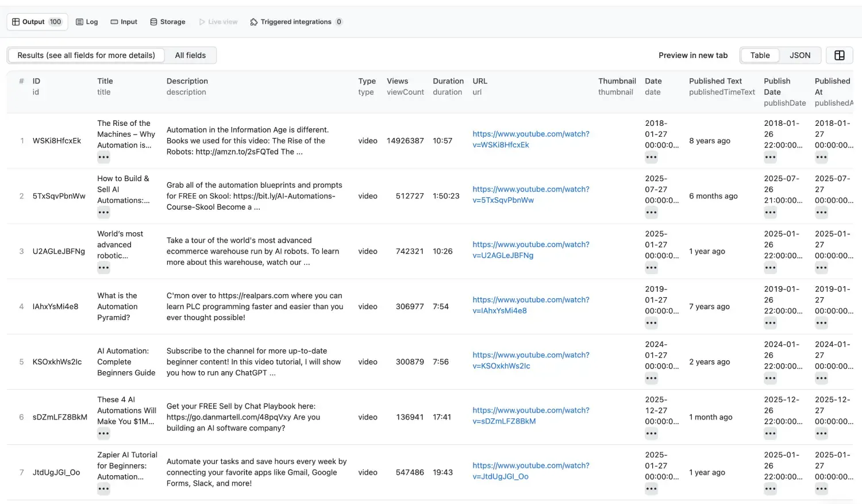Viewport: 862px width, 504px height.
Task: Open the Input tab
Action: (x=124, y=22)
